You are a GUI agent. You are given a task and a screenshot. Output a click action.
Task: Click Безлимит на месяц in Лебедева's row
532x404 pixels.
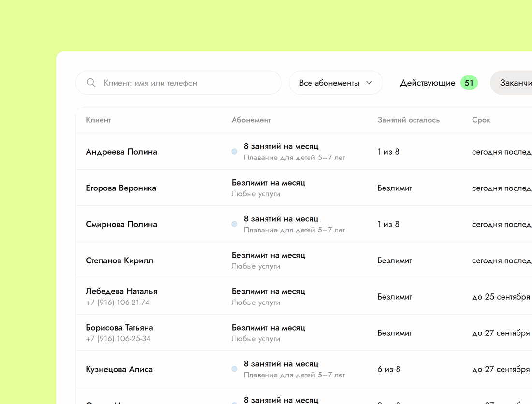[268, 291]
